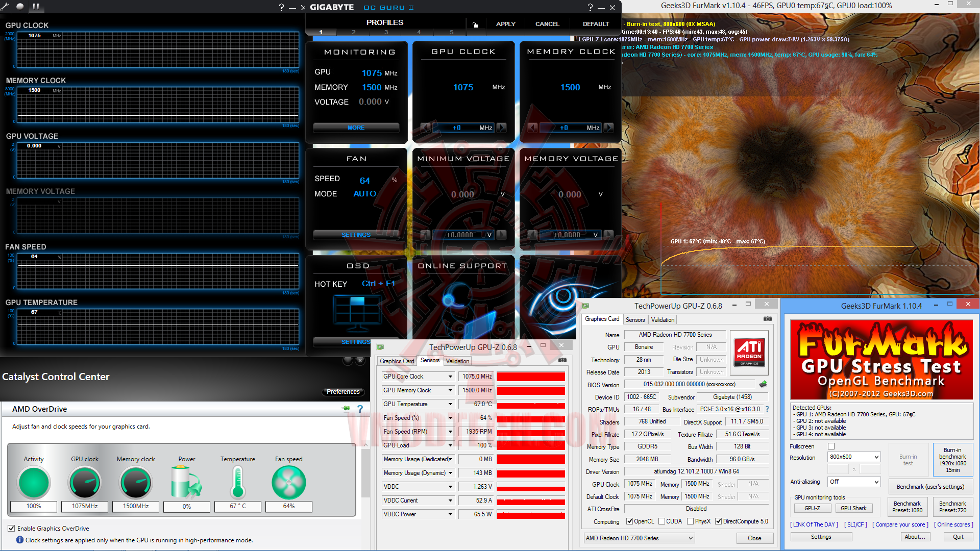Click the BIOS lookup icon next to BIOS Version
Image resolution: width=980 pixels, height=551 pixels.
coord(763,384)
